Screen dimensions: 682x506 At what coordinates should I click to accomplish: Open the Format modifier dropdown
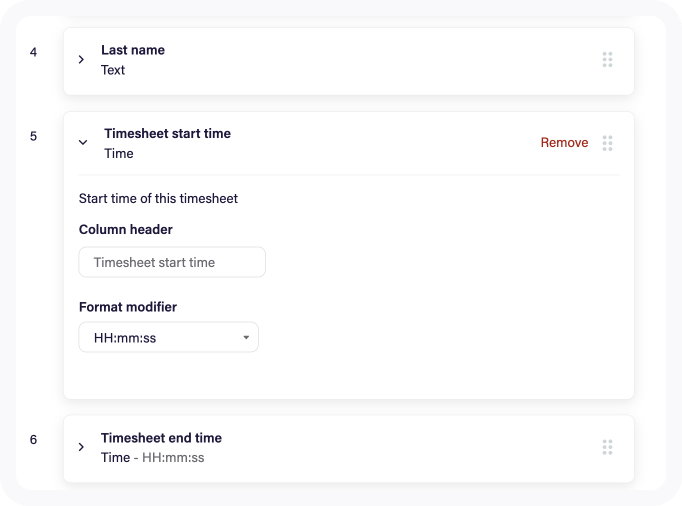[x=169, y=337]
